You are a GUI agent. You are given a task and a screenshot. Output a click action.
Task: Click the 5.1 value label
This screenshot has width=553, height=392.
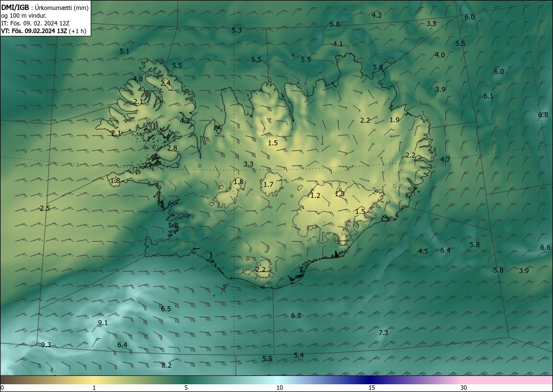click(124, 51)
